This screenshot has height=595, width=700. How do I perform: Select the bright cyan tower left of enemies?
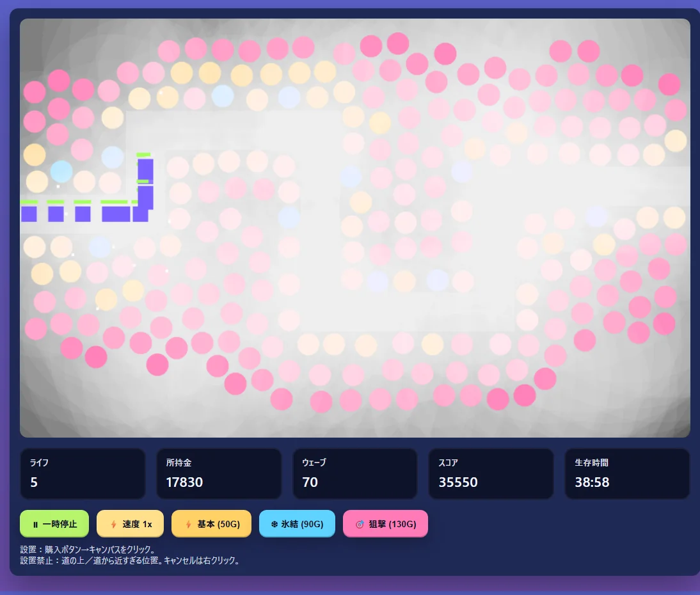(61, 171)
